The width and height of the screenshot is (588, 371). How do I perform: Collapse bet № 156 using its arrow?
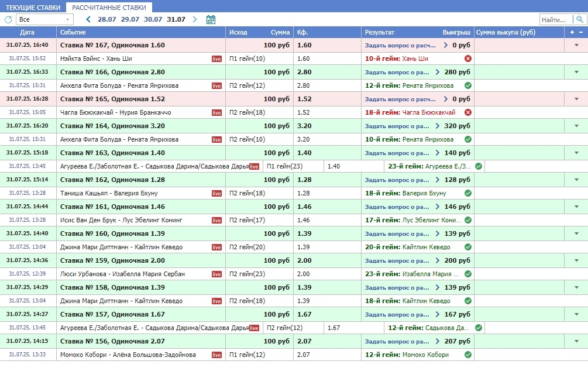tap(576, 341)
